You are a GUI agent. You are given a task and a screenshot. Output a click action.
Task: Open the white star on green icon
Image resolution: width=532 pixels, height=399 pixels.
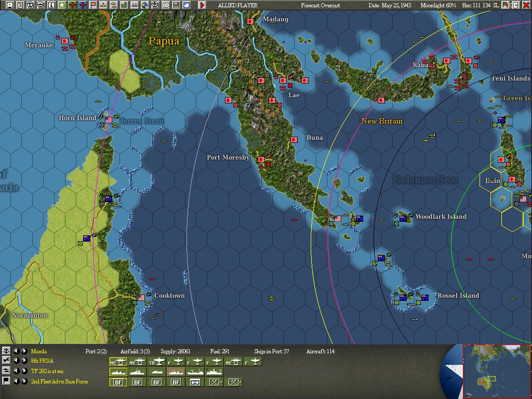[62, 5]
